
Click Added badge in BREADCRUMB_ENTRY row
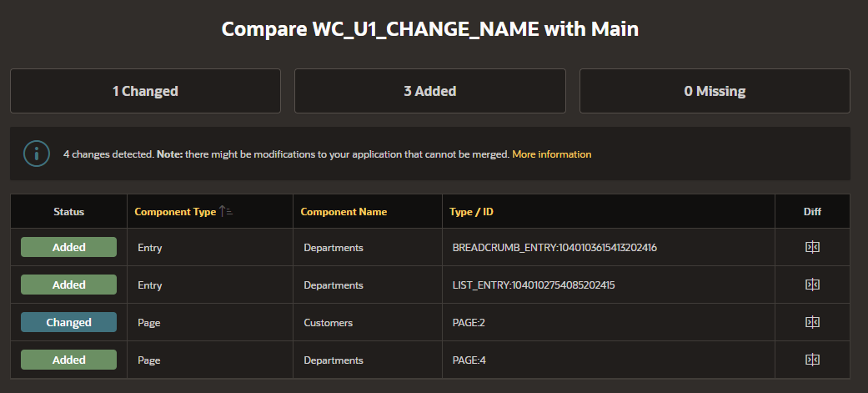click(x=68, y=247)
